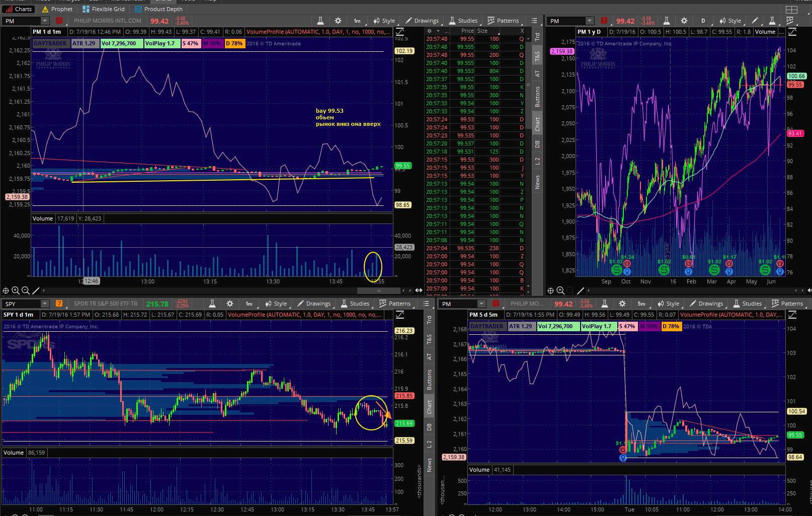Viewport: 812px width, 516px height.
Task: Open Studies menu in SPY chart
Action: tap(355, 304)
